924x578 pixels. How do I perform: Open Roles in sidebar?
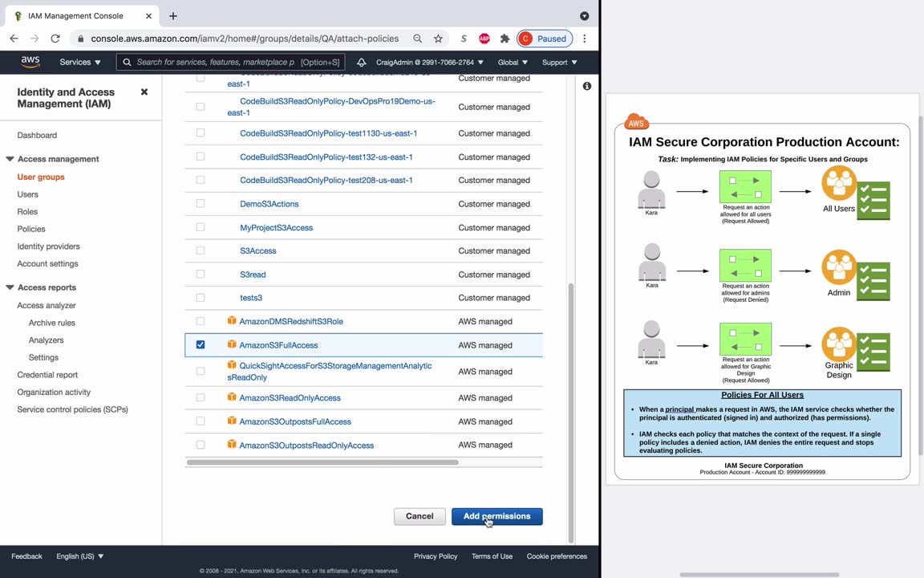[27, 212]
